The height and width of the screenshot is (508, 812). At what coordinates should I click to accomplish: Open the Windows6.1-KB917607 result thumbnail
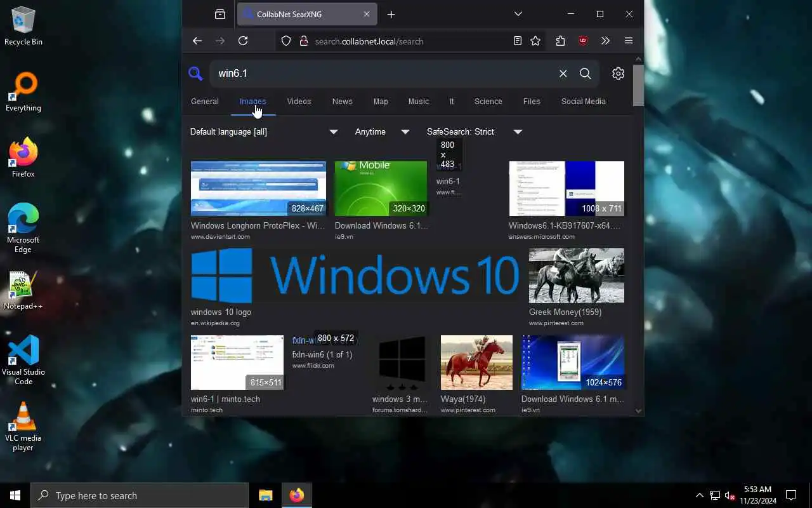click(566, 189)
